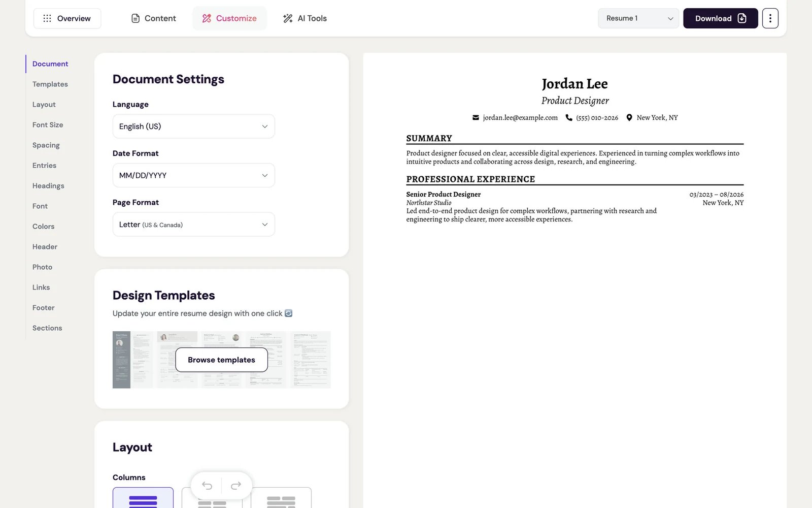This screenshot has height=508, width=812.
Task: Expand the Date Format MM/DD/YYYY dropdown
Action: click(x=193, y=175)
